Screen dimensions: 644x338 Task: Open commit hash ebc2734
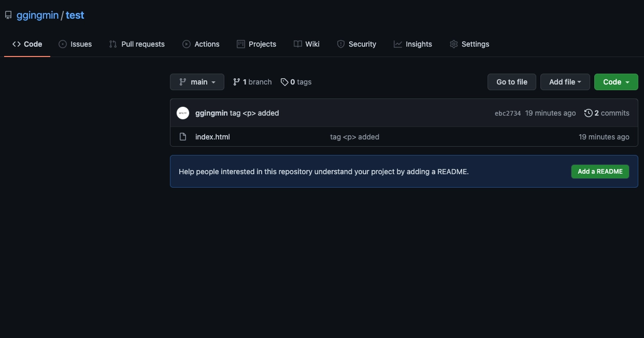click(x=508, y=114)
